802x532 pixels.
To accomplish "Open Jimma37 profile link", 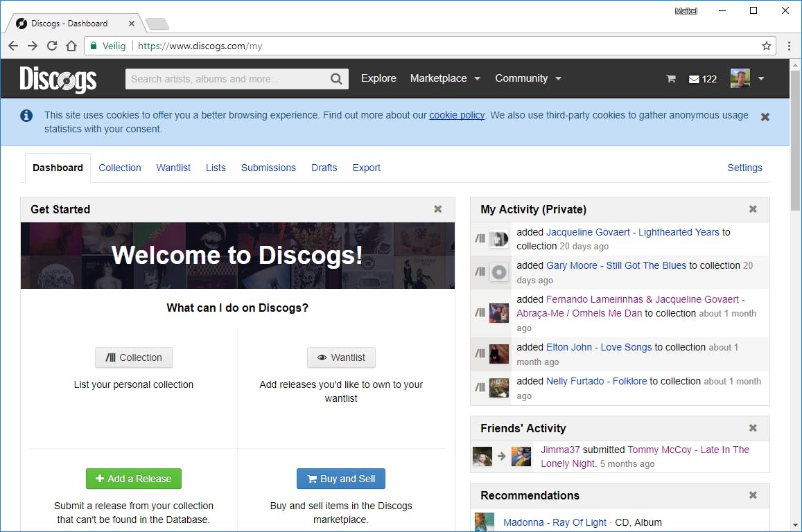I will 560,450.
